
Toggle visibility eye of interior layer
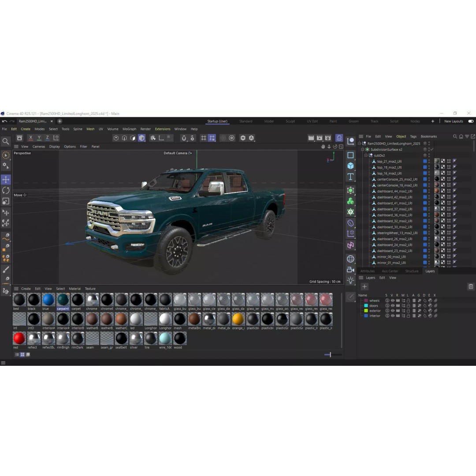click(393, 316)
